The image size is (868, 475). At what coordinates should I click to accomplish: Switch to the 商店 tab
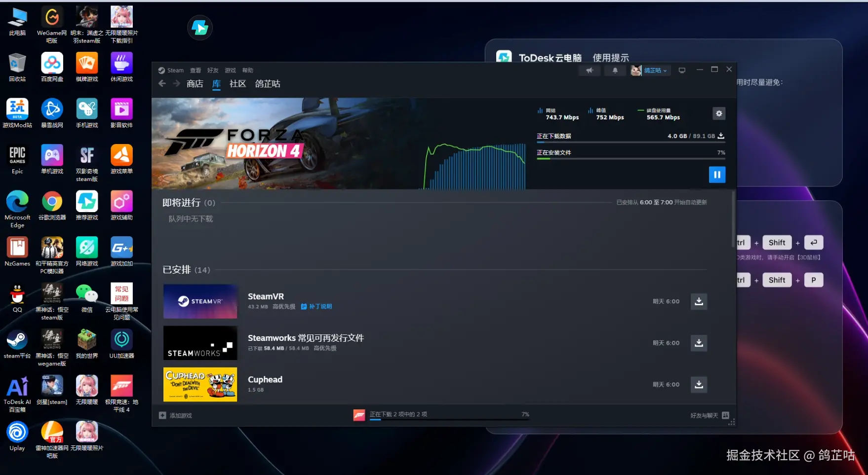point(195,84)
